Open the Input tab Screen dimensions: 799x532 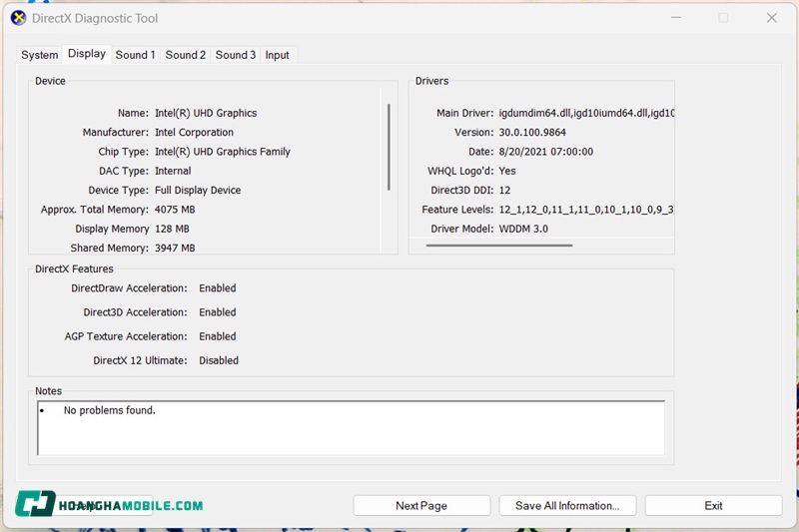pyautogui.click(x=277, y=55)
